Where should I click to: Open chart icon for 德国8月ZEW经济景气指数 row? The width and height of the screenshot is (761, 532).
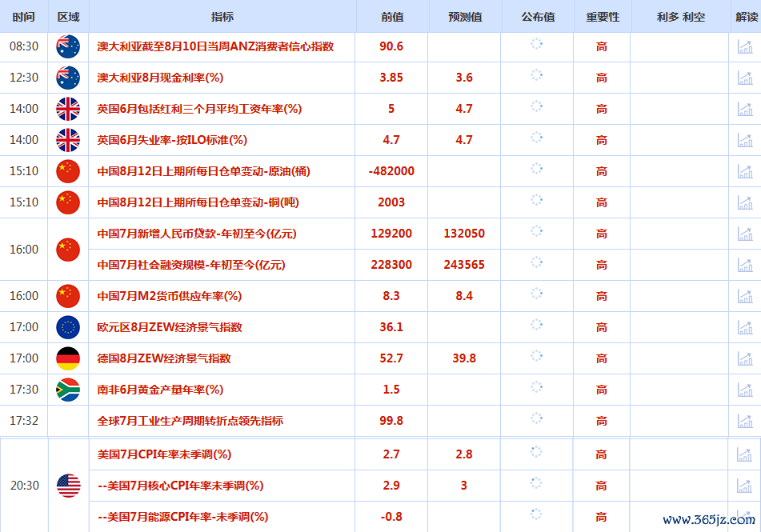click(x=744, y=358)
